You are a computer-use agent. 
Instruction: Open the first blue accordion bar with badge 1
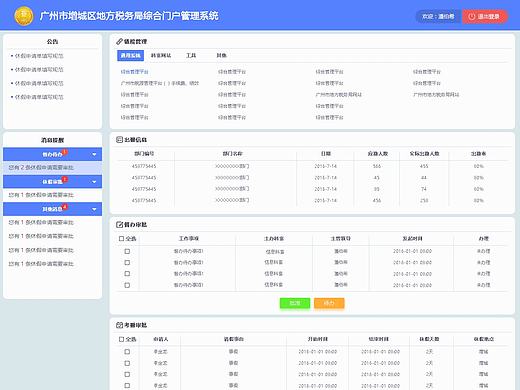pos(52,154)
